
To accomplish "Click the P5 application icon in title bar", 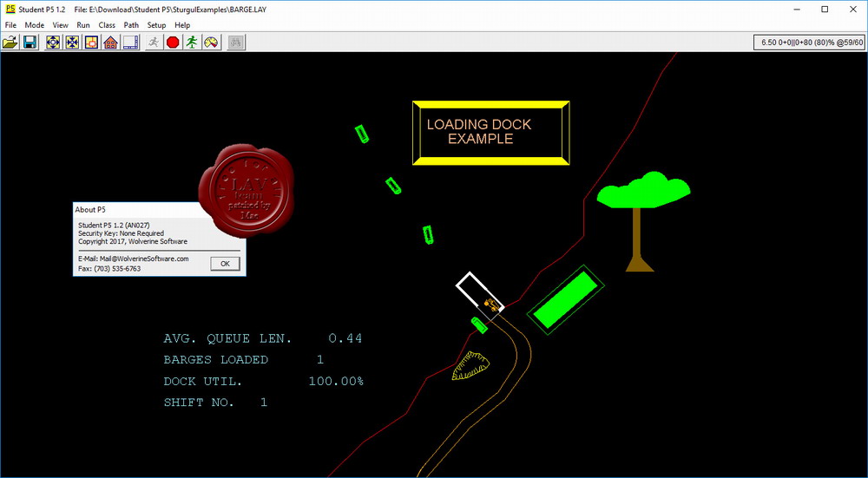I will (x=10, y=10).
